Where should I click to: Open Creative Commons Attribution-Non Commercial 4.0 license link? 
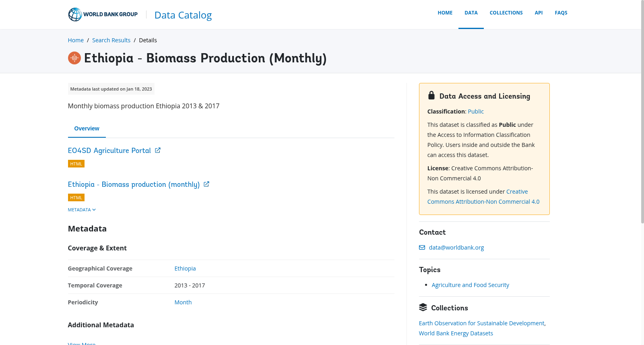(483, 196)
